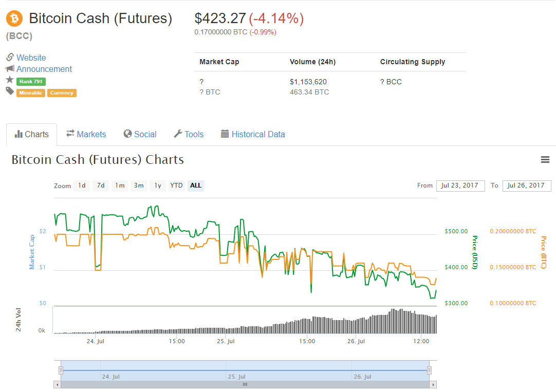Click the calendar icon beside Historical Data
Screen dimensions: 556x392
click(225, 134)
